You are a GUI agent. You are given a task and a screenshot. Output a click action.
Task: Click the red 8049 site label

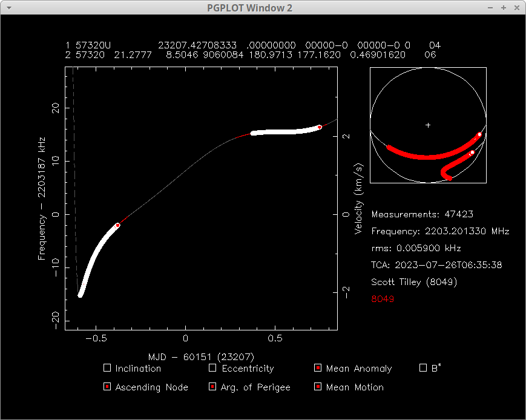[383, 299]
